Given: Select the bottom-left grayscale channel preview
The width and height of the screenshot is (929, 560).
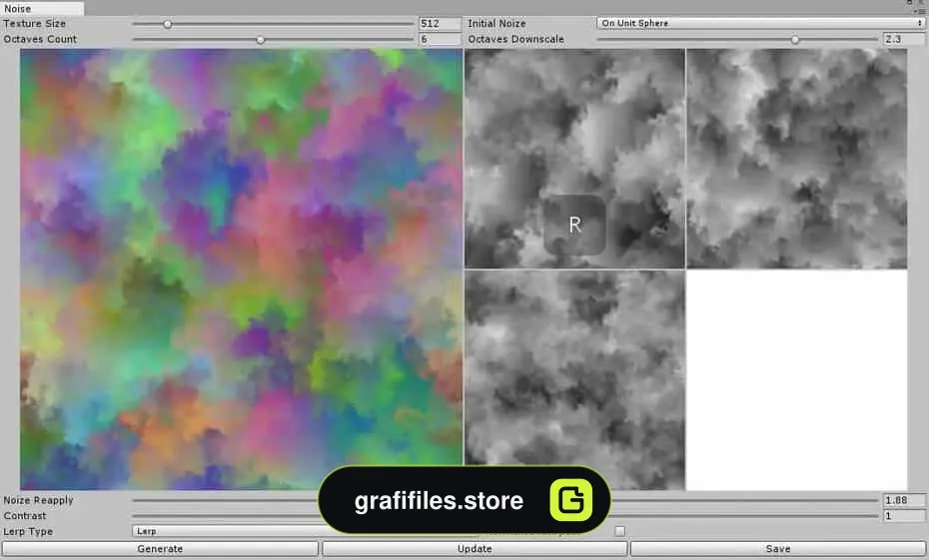Looking at the screenshot, I should (x=574, y=380).
